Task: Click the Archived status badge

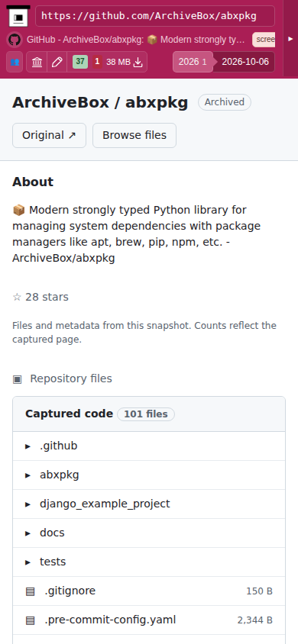Action: (225, 102)
